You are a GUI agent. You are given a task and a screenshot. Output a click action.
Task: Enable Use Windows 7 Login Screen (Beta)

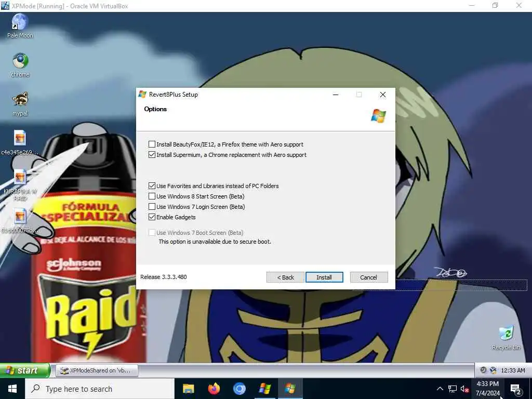[x=152, y=207]
